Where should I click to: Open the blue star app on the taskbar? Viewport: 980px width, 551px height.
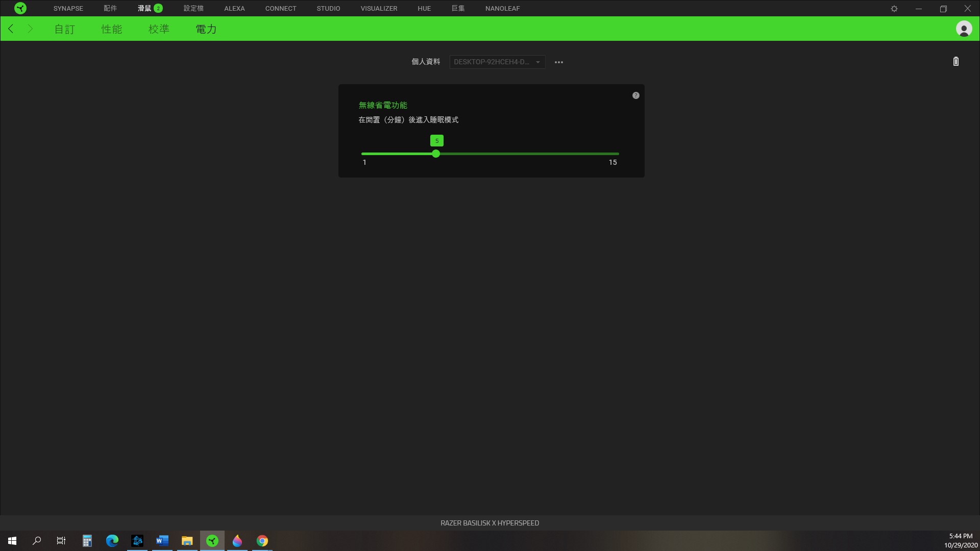point(137,541)
